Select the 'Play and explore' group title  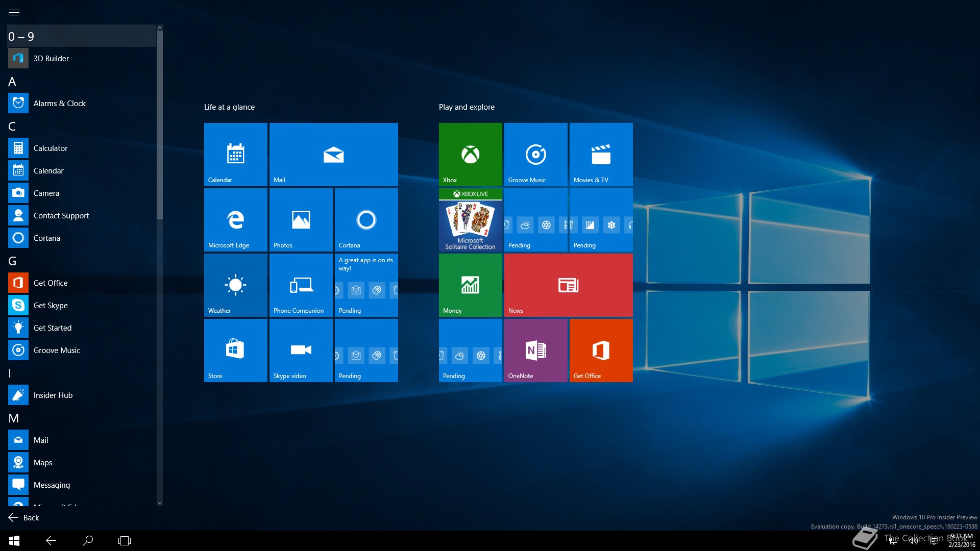tap(467, 107)
